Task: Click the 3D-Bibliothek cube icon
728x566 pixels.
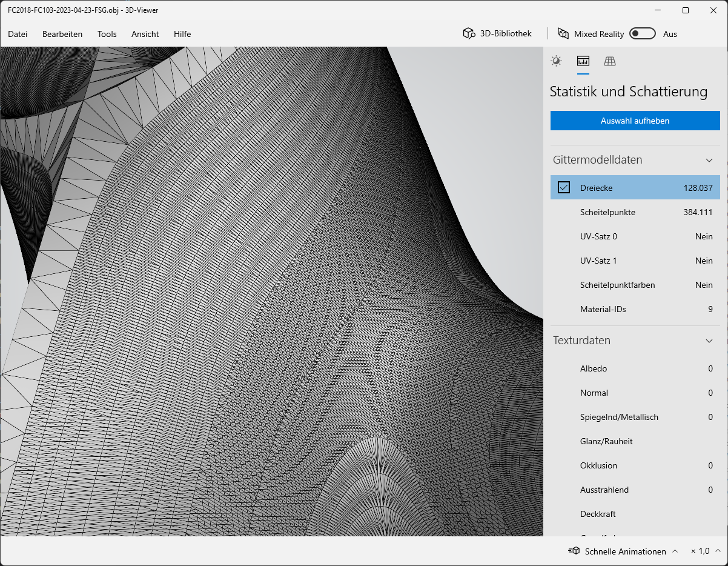Action: coord(469,33)
